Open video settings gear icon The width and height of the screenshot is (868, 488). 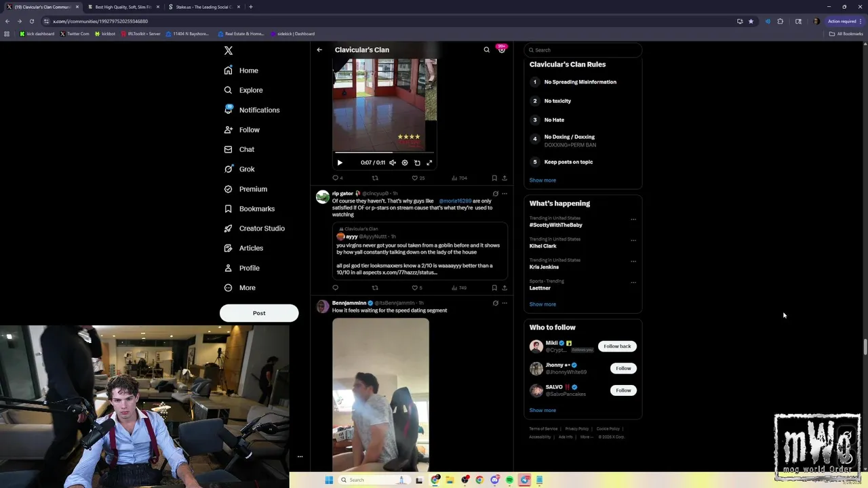coord(405,163)
